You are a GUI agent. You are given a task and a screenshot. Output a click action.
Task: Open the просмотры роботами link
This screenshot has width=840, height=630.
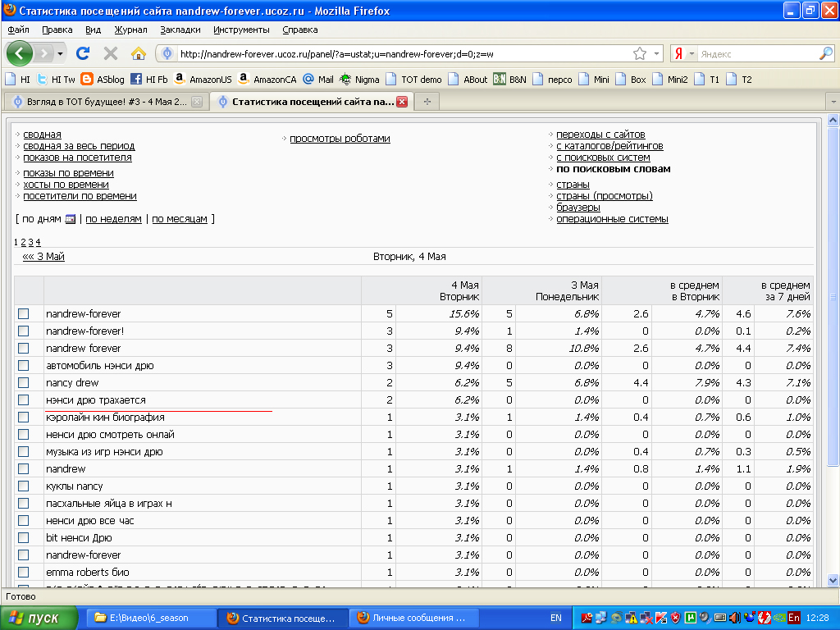(340, 138)
